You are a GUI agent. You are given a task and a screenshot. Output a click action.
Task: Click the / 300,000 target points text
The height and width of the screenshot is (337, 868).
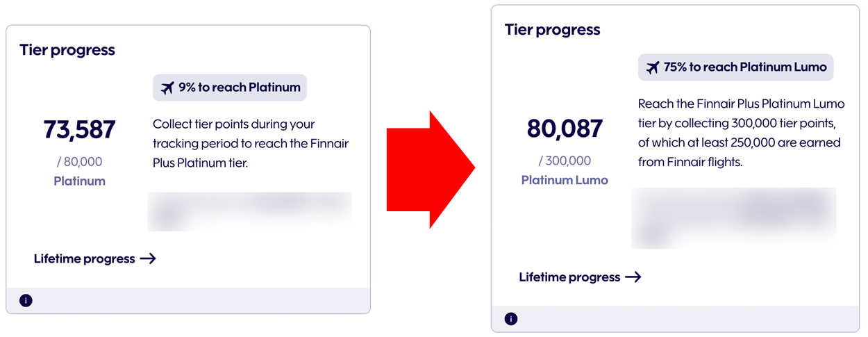(565, 161)
